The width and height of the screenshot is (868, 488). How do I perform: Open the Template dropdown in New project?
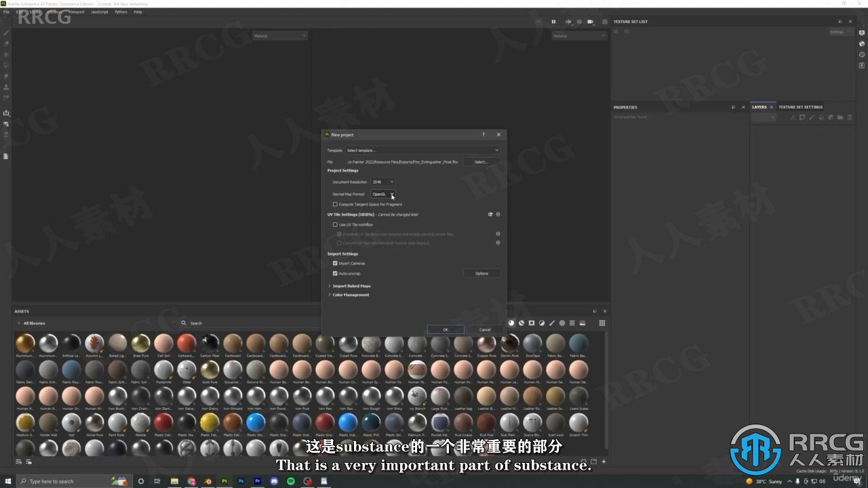[x=422, y=150]
